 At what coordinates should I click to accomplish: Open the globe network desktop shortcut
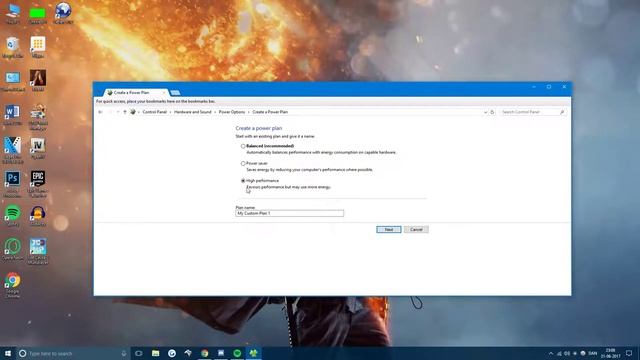click(63, 13)
